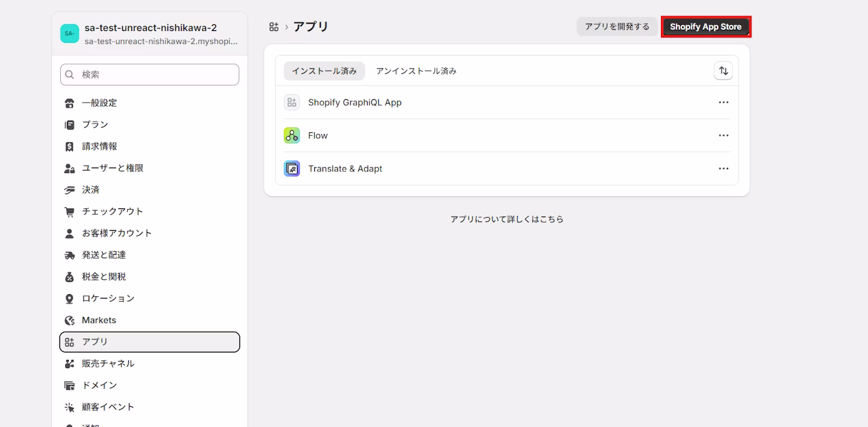Open the 決済 (Payments) settings via its icon
Viewport: 868px width, 427px height.
(69, 189)
